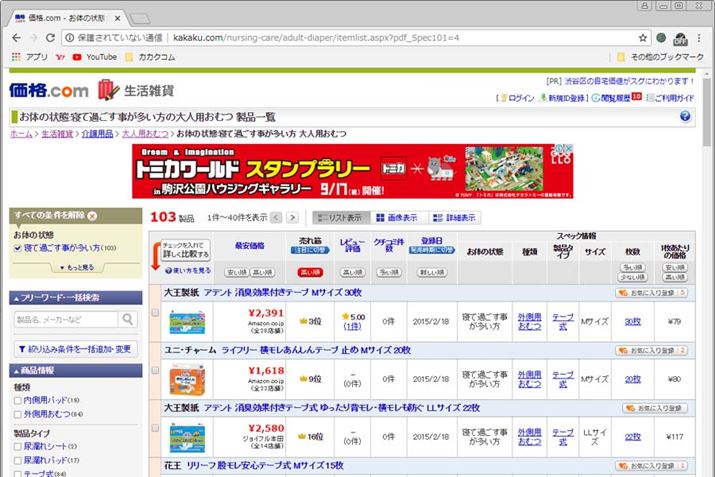Click the 価格.com logo
This screenshot has width=715, height=477.
point(49,90)
